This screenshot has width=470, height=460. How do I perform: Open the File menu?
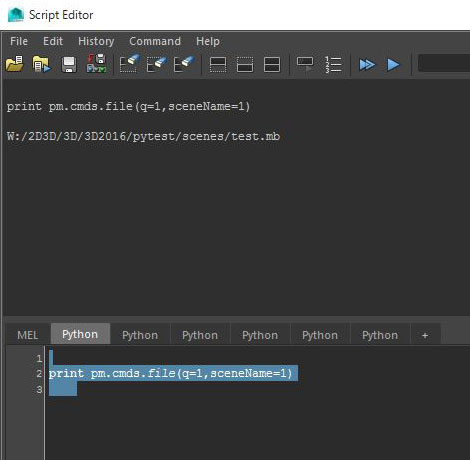pos(19,41)
